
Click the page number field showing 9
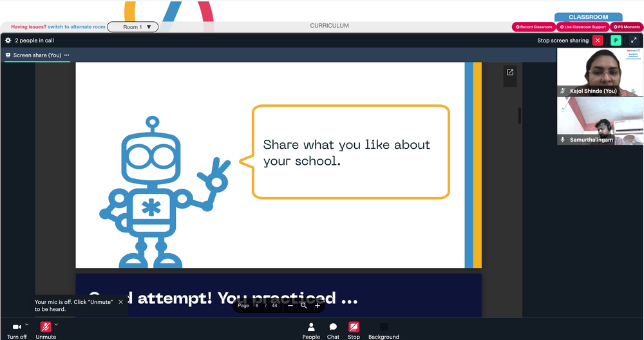click(257, 305)
